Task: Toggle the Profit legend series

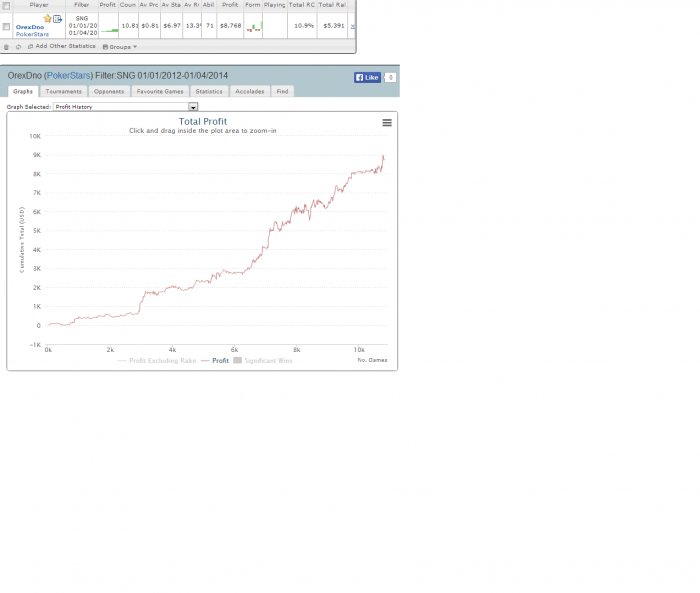Action: click(215, 360)
